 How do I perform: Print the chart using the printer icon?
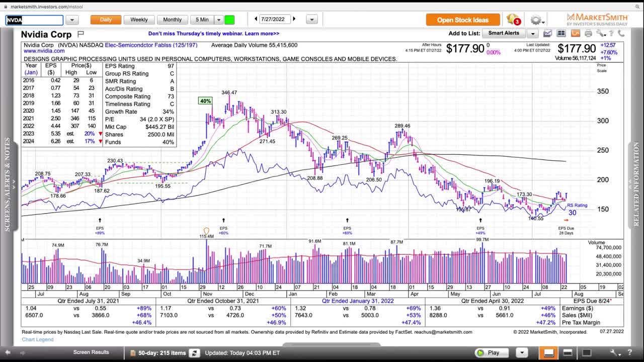tap(588, 33)
